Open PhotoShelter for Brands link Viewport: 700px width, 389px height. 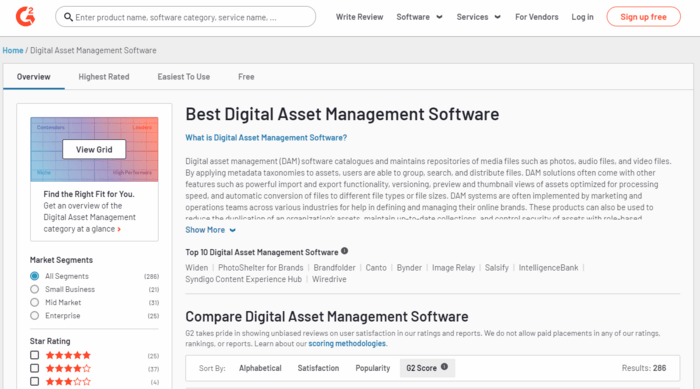coord(261,268)
